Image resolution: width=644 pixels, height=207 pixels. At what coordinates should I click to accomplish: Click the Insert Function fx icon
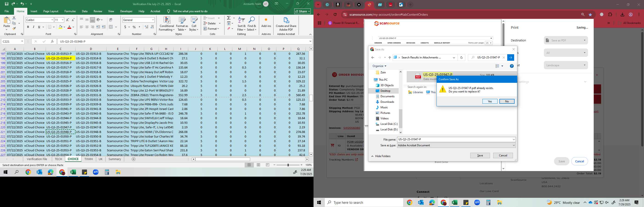pyautogui.click(x=52, y=41)
